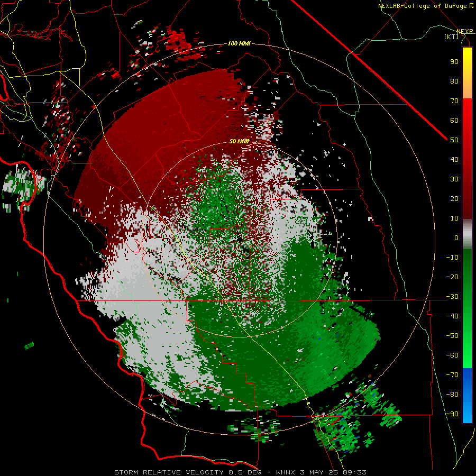Click the NEXR label at top right
476x476 pixels.
pyautogui.click(x=465, y=31)
